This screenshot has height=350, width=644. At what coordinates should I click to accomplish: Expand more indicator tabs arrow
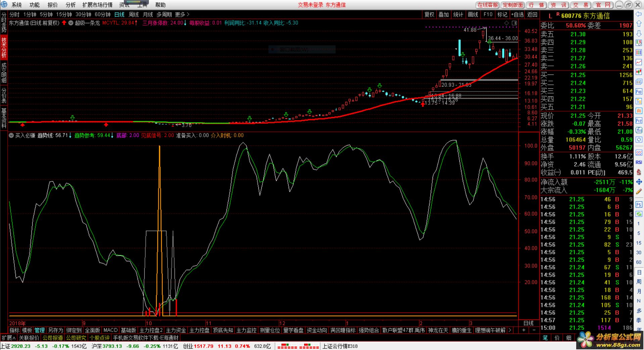tap(510, 330)
